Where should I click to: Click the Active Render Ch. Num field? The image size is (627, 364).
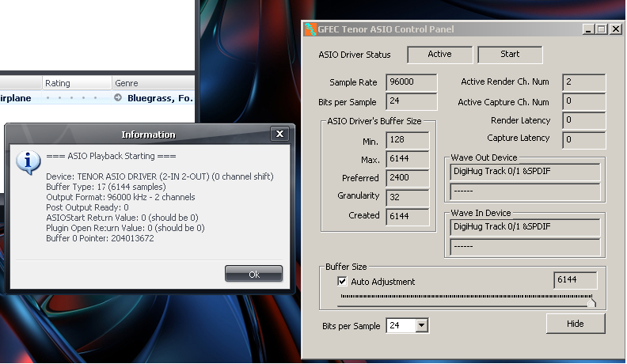(583, 82)
